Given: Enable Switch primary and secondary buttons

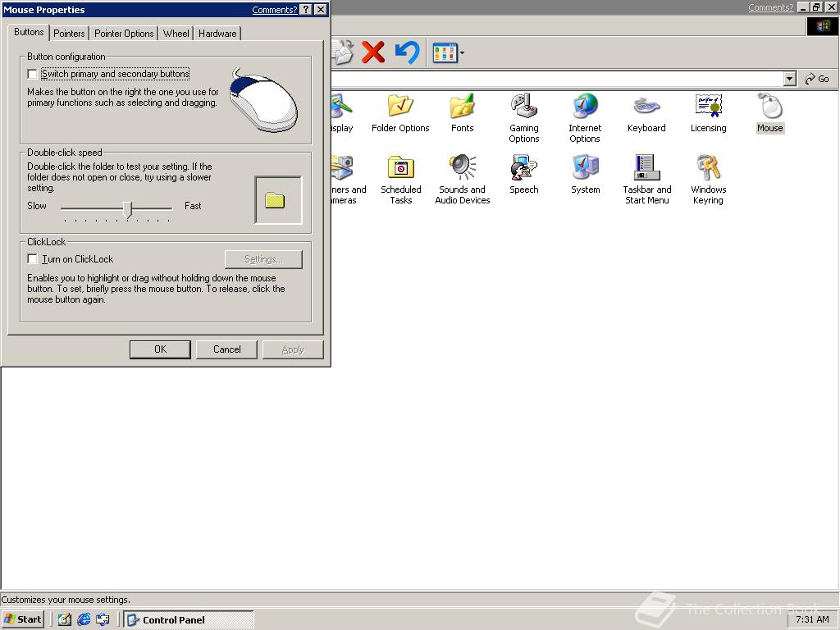Looking at the screenshot, I should click(x=32, y=74).
